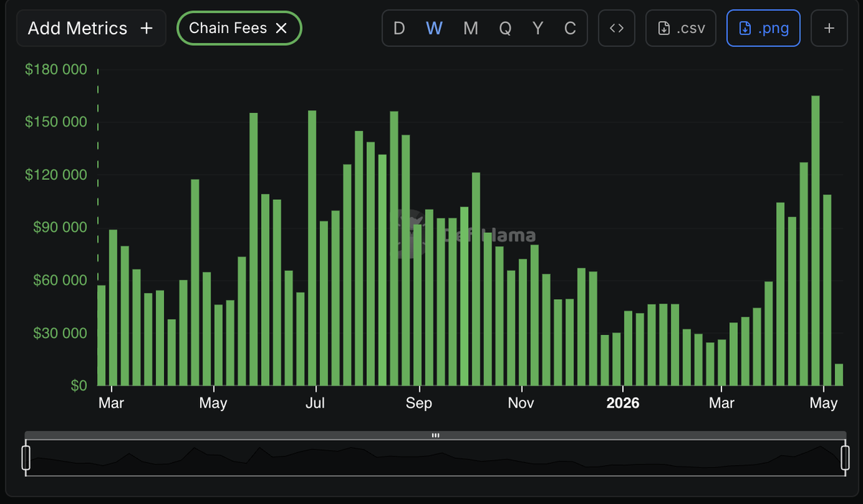Click the 2026 x-axis label

tap(623, 403)
